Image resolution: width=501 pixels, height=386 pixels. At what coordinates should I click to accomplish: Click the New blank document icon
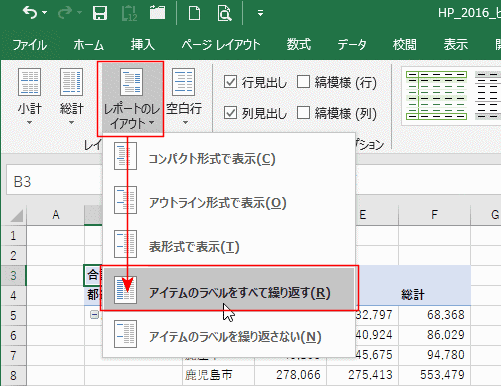tap(194, 13)
